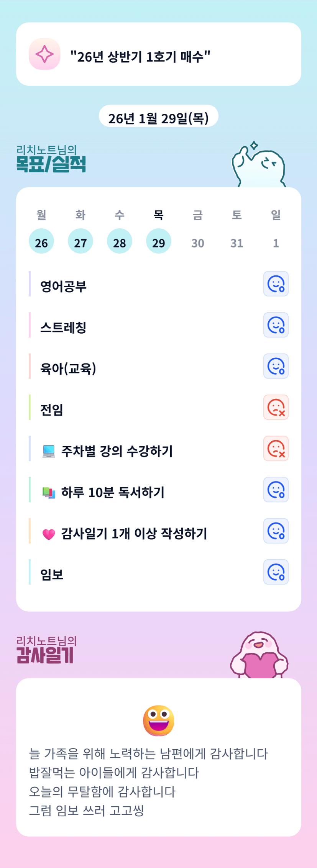Click the white thumbs-up mascot character

pyautogui.click(x=259, y=165)
